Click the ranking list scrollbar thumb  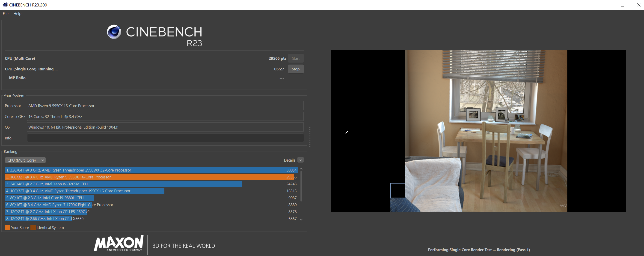(x=301, y=187)
